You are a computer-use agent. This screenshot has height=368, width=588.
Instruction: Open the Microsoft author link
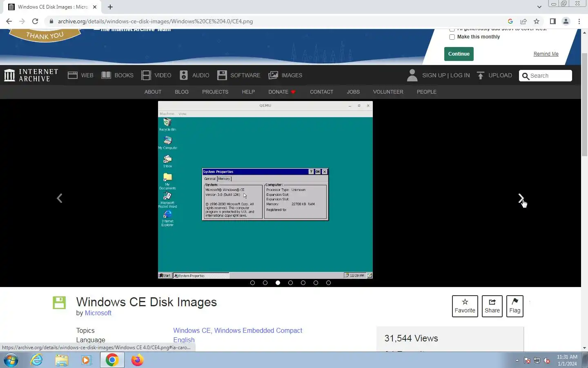(98, 313)
